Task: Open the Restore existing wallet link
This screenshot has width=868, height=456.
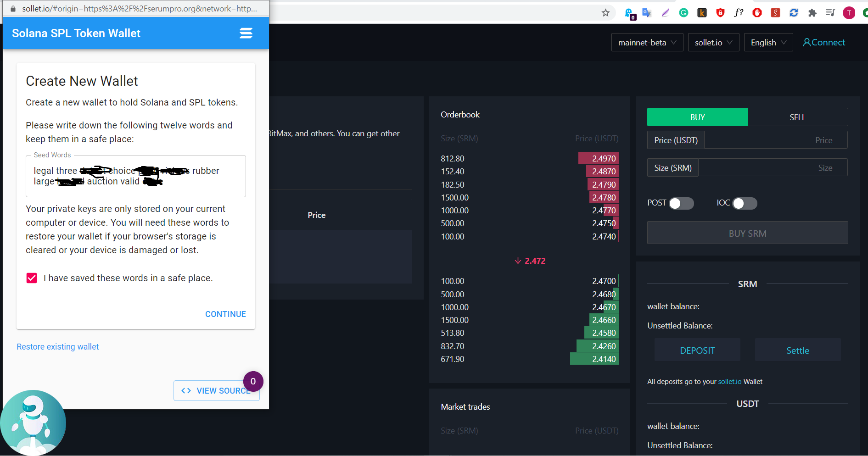Action: tap(58, 347)
